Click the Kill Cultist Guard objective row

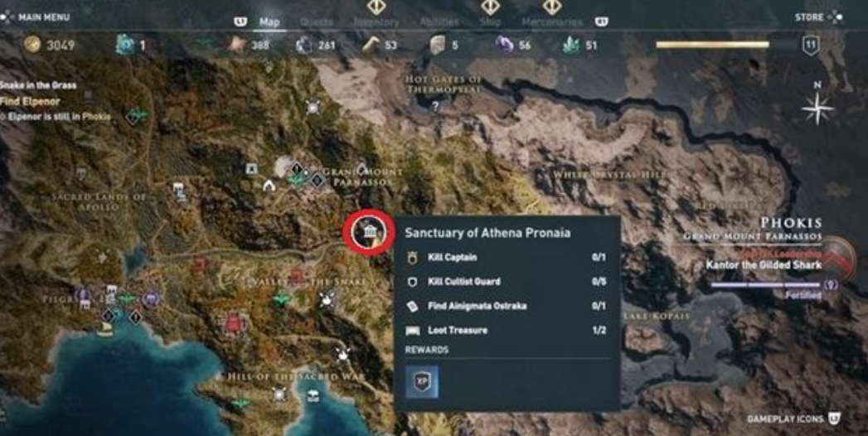coord(507,282)
